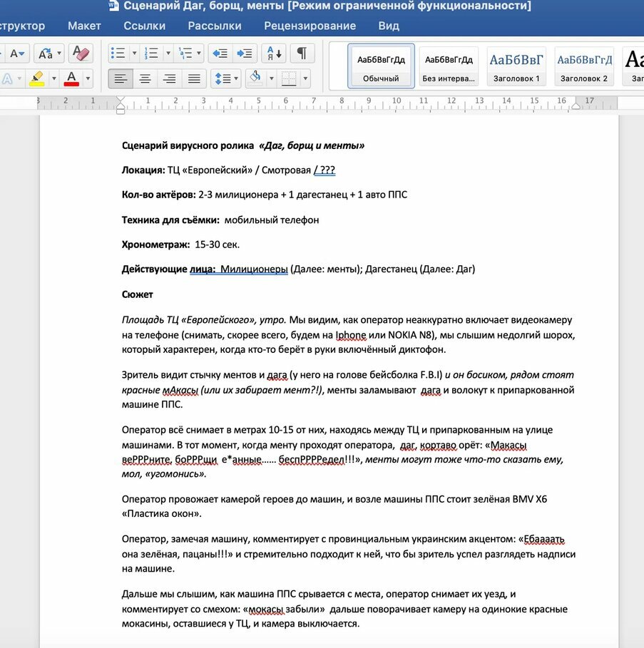
Task: Align text right
Action: coord(170,78)
